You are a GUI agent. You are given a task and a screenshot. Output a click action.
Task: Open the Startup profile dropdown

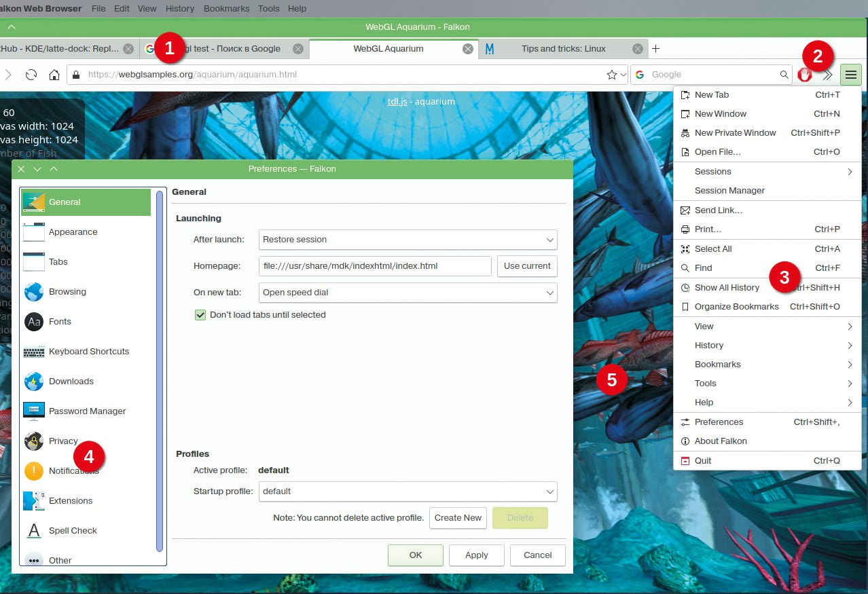408,491
